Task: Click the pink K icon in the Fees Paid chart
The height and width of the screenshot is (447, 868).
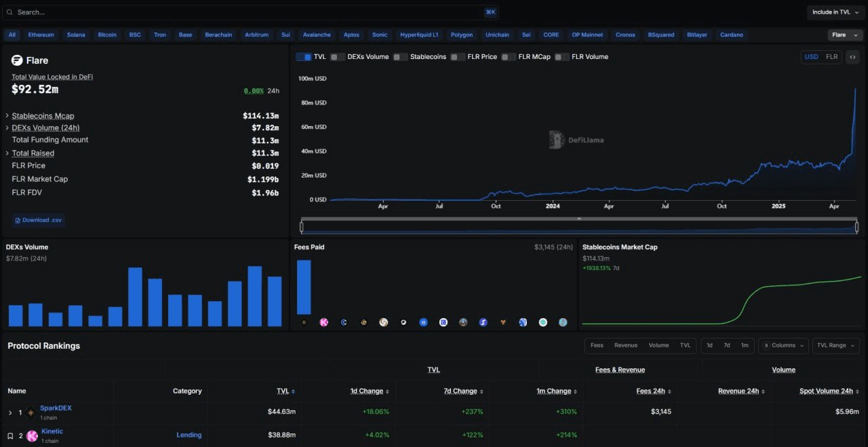Action: [x=323, y=322]
